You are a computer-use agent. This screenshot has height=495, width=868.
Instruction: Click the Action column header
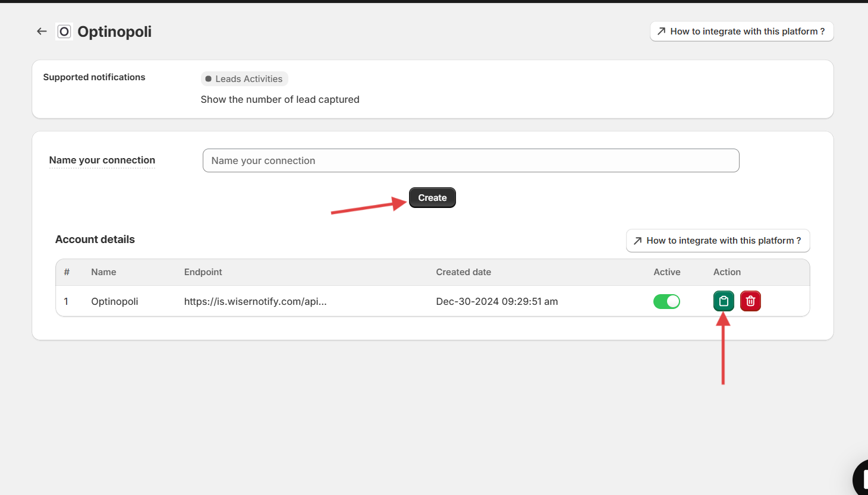point(727,272)
